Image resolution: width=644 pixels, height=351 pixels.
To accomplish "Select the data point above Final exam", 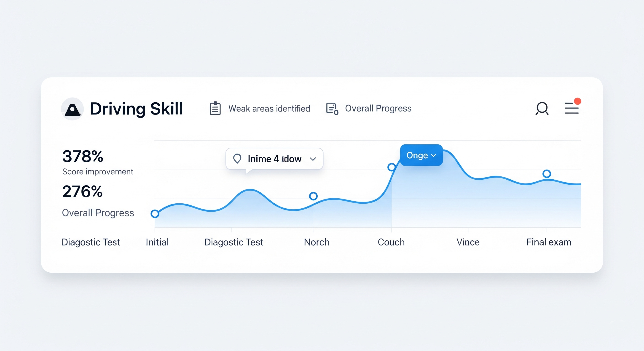I will [547, 174].
